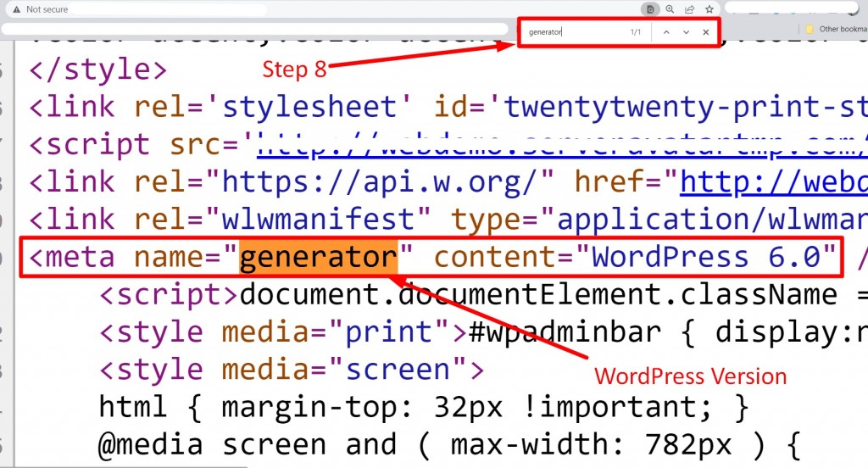
Task: Click the Other bookmarks folder icon
Action: pos(810,29)
